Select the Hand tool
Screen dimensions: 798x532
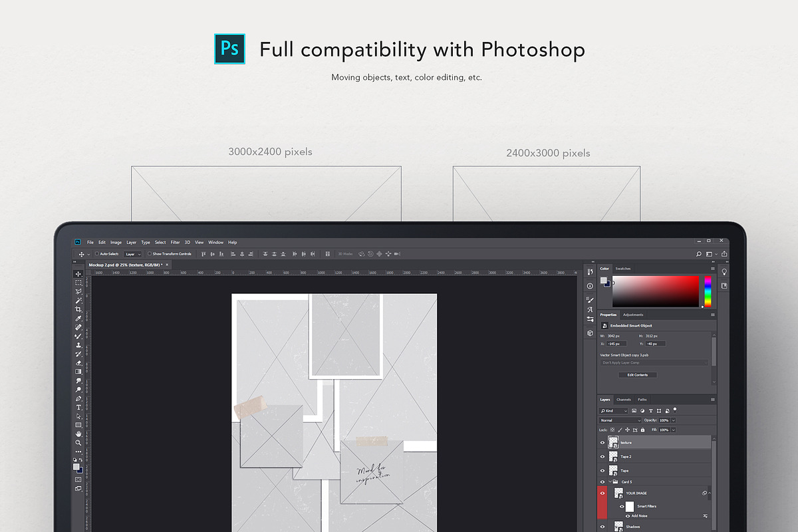pos(79,434)
